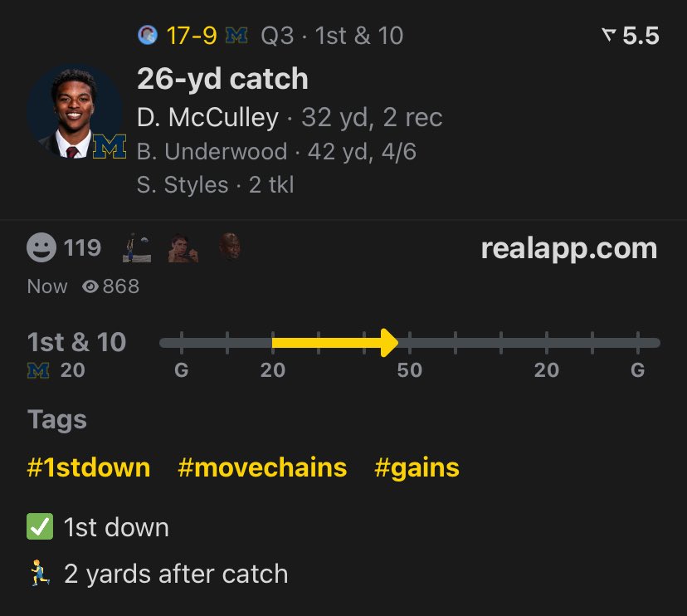Open B. Underwood's player stats
687x616 pixels.
pyautogui.click(x=212, y=152)
